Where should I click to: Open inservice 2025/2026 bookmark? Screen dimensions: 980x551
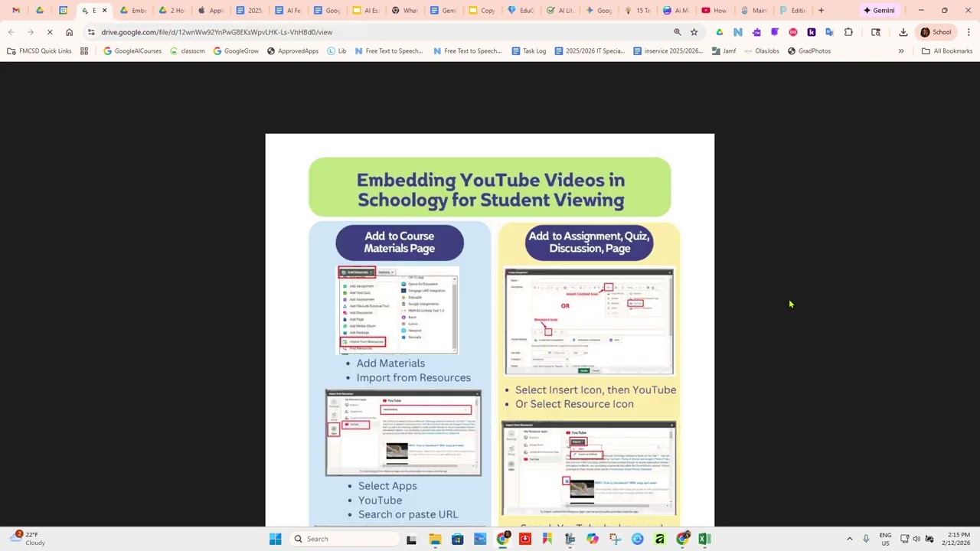[x=668, y=51]
